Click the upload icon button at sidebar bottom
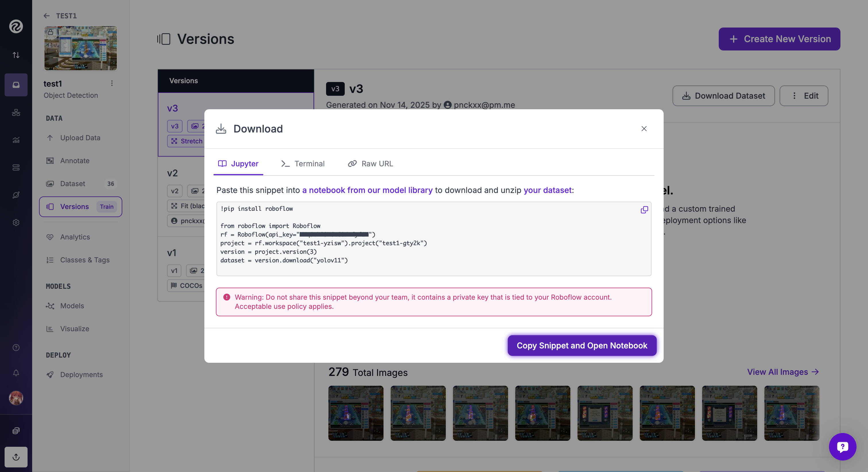 click(x=16, y=457)
